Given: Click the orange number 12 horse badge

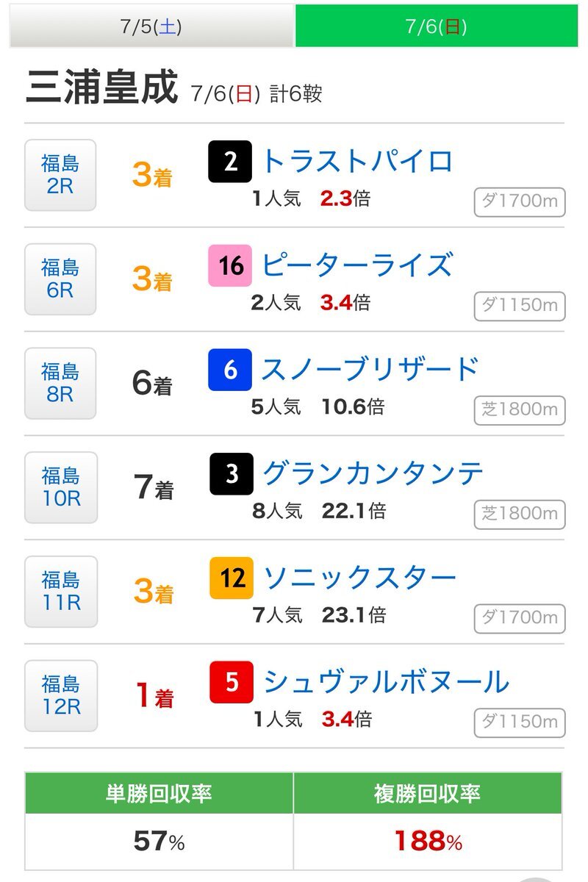Looking at the screenshot, I should tap(232, 578).
